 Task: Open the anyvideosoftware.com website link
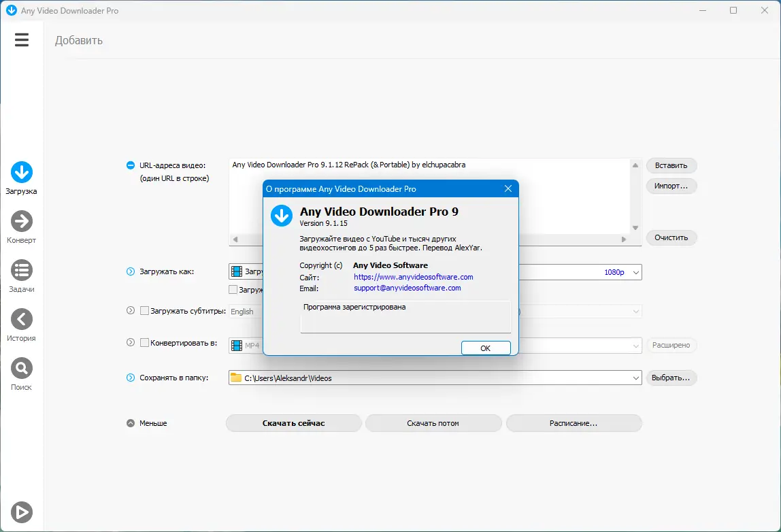pos(414,277)
